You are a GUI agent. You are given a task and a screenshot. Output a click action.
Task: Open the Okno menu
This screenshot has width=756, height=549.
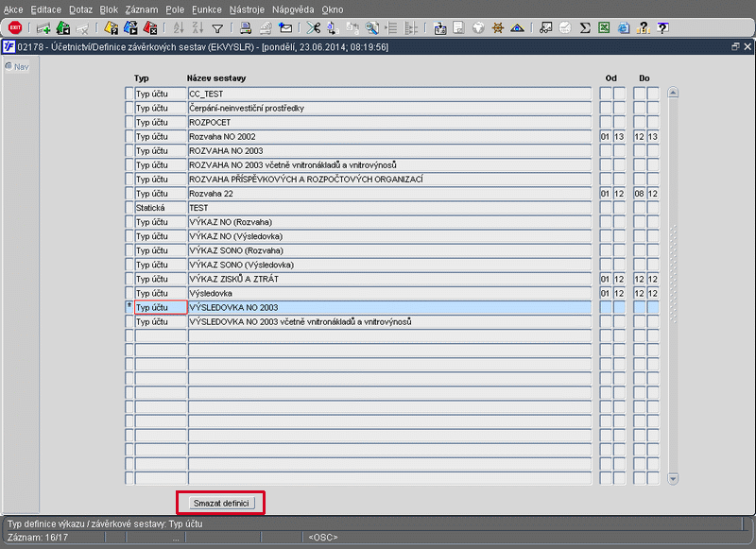click(x=333, y=9)
